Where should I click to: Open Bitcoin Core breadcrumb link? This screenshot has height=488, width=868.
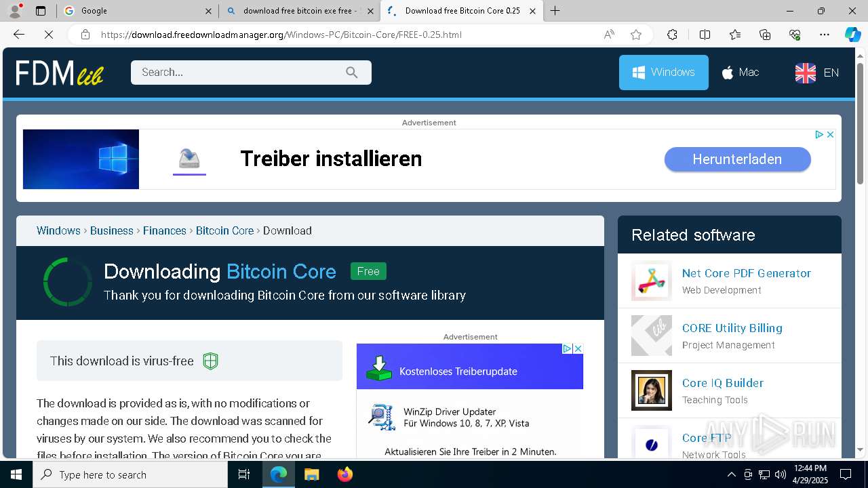point(224,230)
